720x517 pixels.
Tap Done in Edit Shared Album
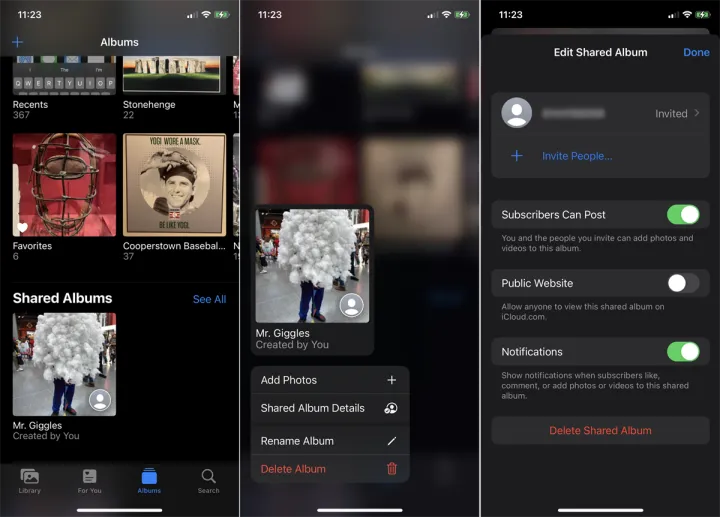click(x=696, y=52)
